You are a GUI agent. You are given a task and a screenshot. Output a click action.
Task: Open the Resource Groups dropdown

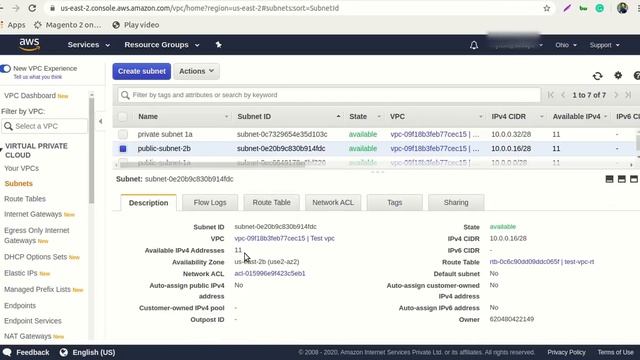[x=162, y=45]
